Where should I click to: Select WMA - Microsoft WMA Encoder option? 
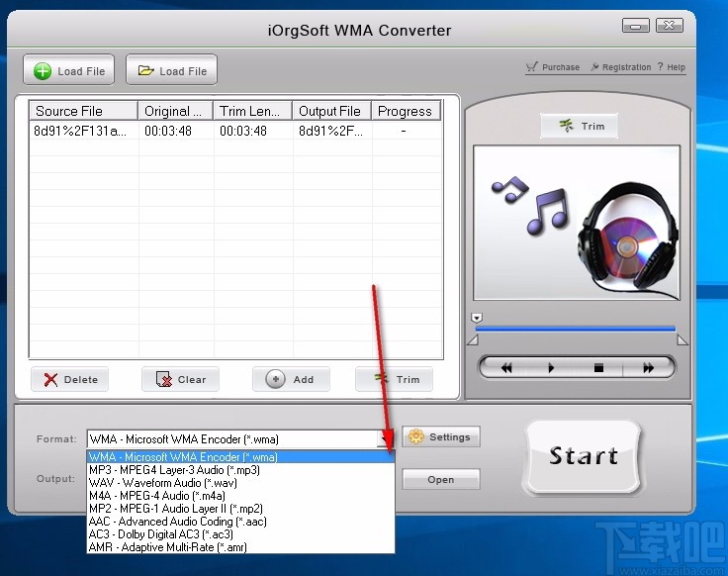point(240,457)
